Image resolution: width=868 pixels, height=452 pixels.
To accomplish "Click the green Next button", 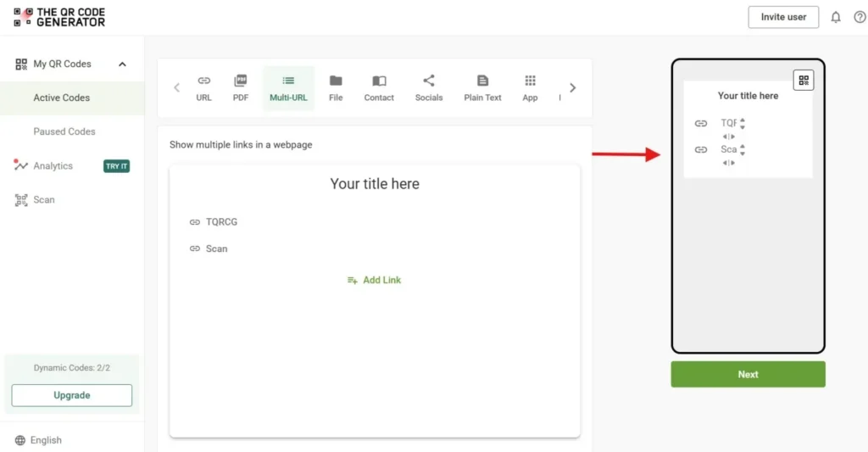I will pyautogui.click(x=748, y=374).
